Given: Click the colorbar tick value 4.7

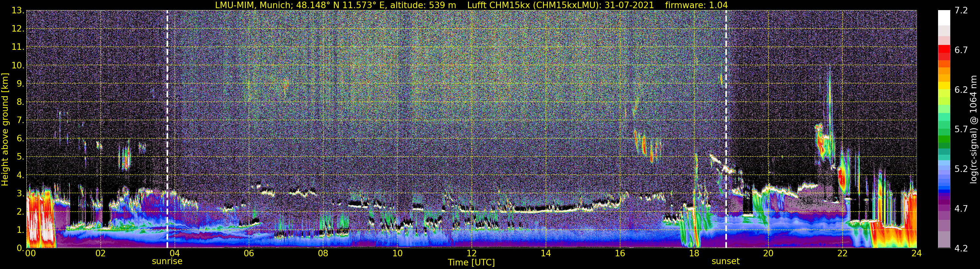Looking at the screenshot, I should [x=961, y=208].
